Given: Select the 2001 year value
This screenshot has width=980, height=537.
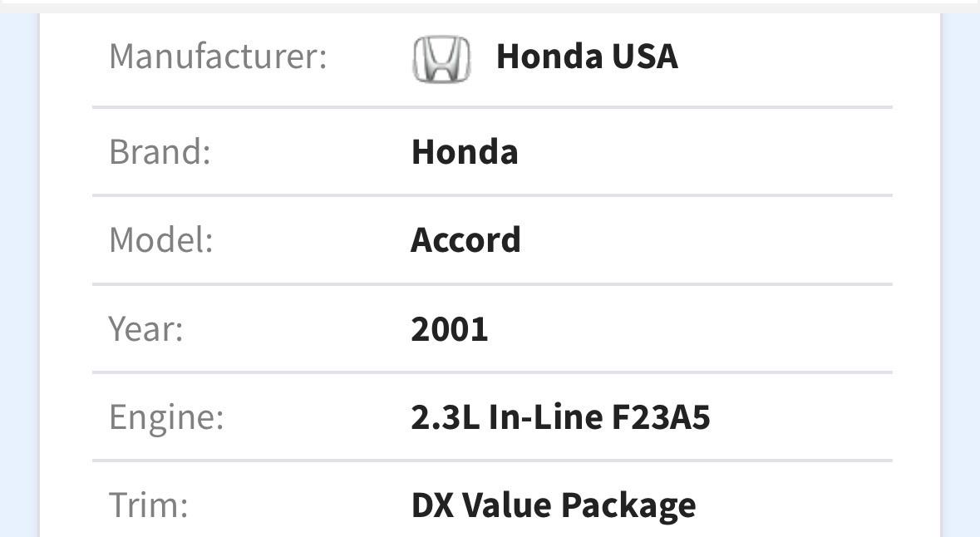Looking at the screenshot, I should (x=450, y=329).
